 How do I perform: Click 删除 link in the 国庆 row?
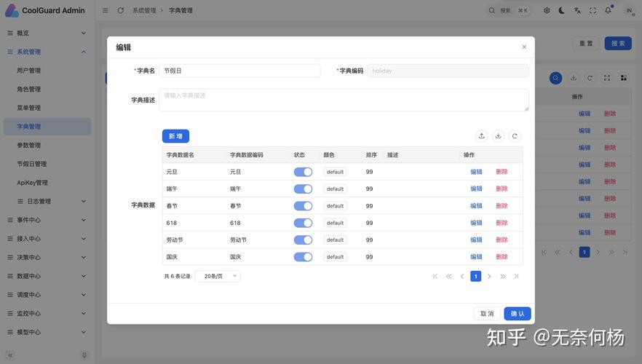[x=502, y=257]
